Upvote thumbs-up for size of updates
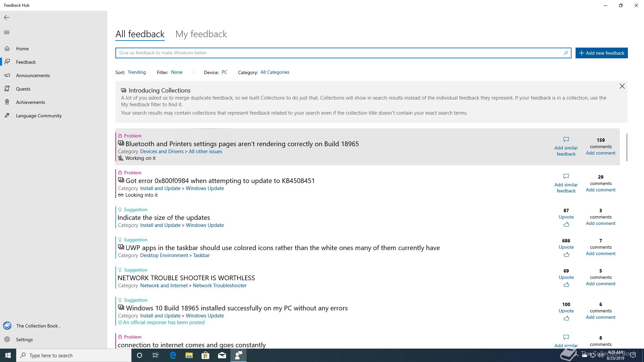 click(566, 225)
